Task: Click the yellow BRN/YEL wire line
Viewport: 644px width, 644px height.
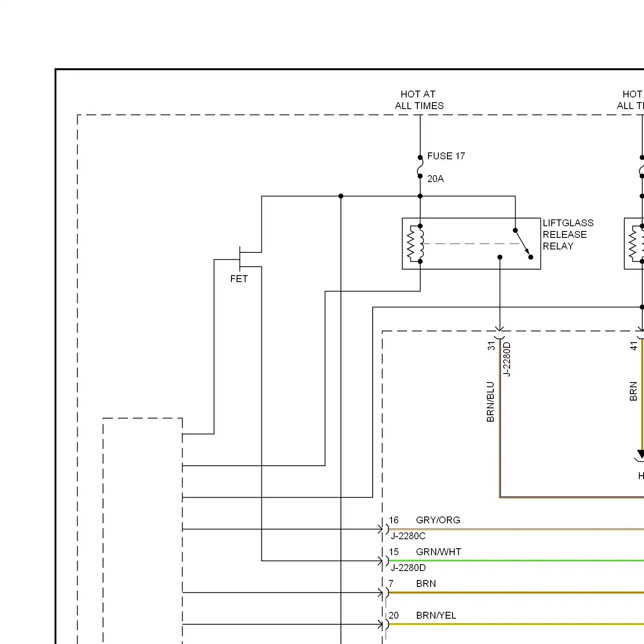Action: pyautogui.click(x=516, y=624)
